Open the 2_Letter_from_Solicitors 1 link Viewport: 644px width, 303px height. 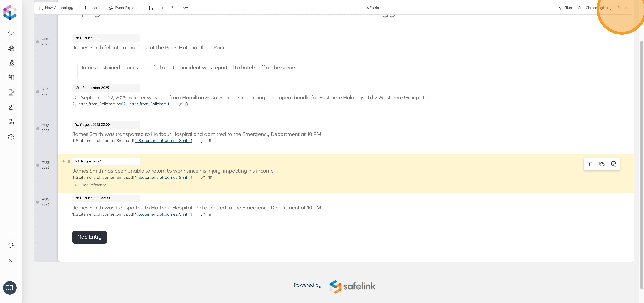pyautogui.click(x=146, y=104)
